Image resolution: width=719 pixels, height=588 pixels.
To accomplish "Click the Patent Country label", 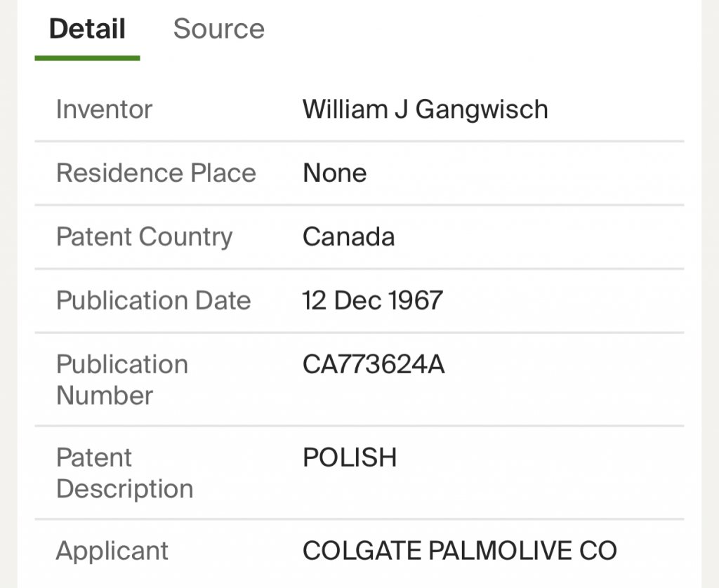I will click(x=144, y=237).
